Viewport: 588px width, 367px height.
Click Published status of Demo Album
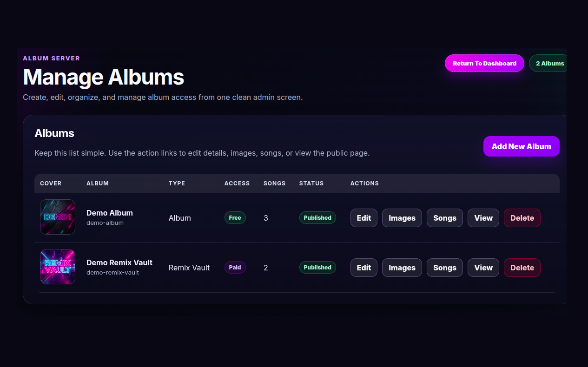[x=317, y=218]
